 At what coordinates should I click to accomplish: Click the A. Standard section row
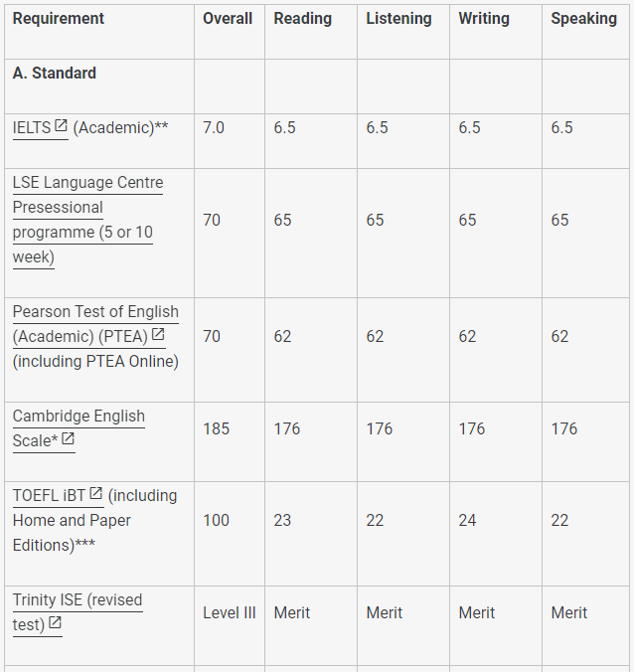tap(317, 86)
